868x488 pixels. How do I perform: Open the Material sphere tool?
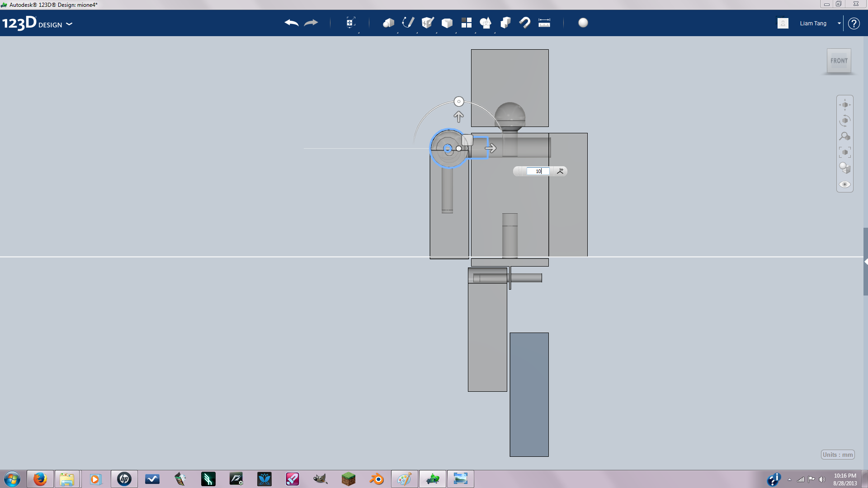tap(583, 23)
